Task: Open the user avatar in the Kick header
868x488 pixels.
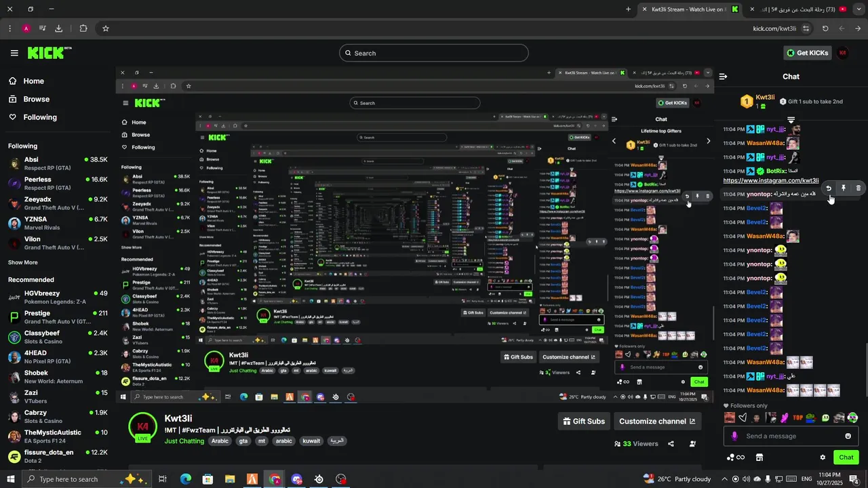Action: 843,53
